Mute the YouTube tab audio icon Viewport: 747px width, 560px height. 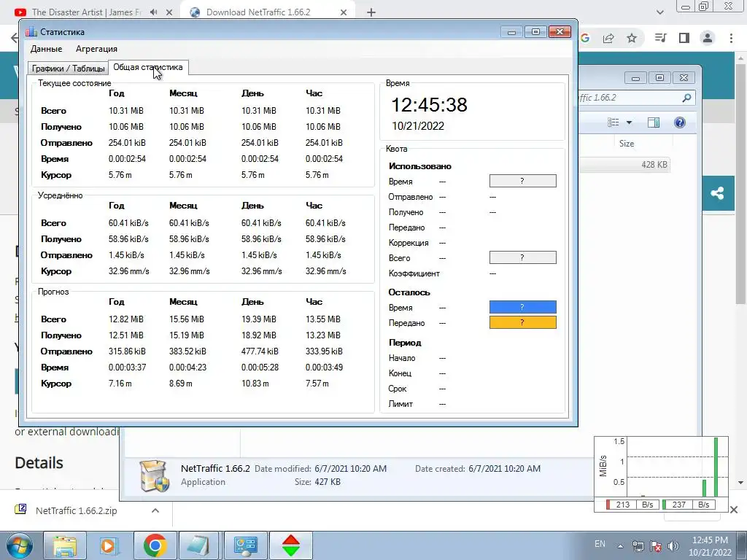tap(153, 12)
